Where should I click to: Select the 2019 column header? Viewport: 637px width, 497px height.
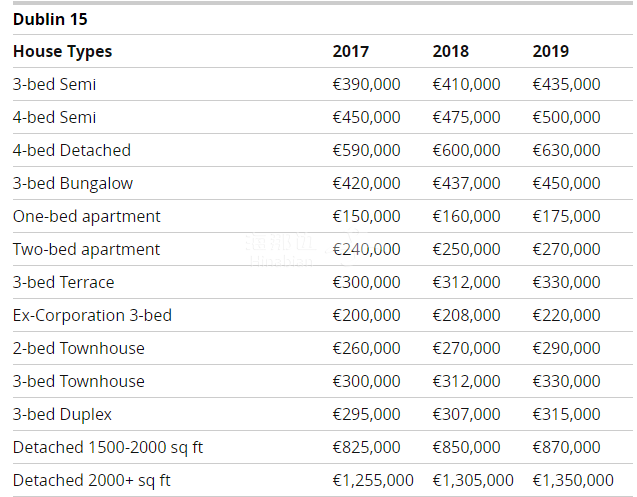coord(550,51)
